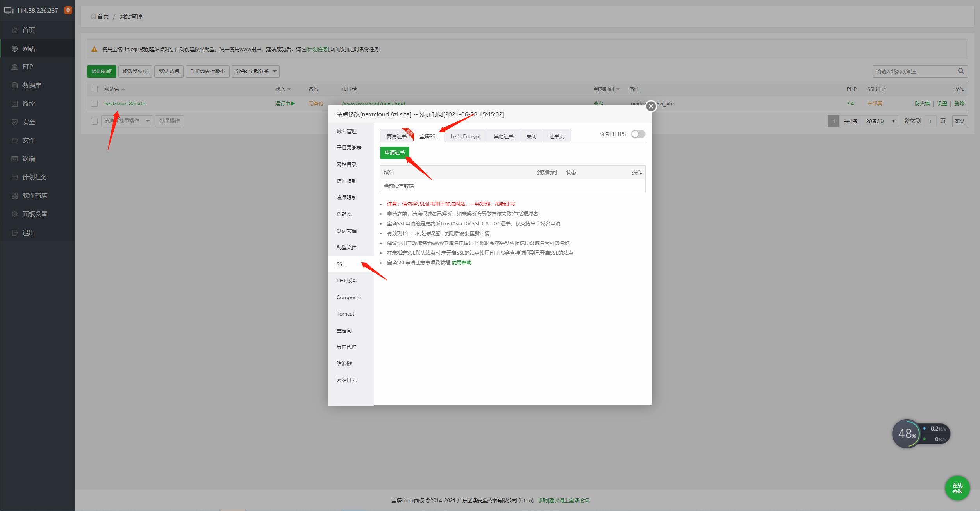Sort by site name arrow icon

123,89
